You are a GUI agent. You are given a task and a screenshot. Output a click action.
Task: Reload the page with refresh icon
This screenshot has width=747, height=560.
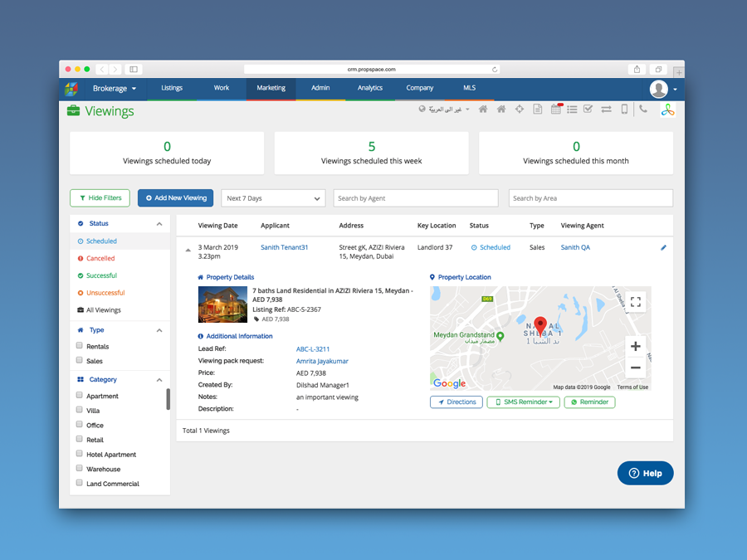tap(495, 70)
